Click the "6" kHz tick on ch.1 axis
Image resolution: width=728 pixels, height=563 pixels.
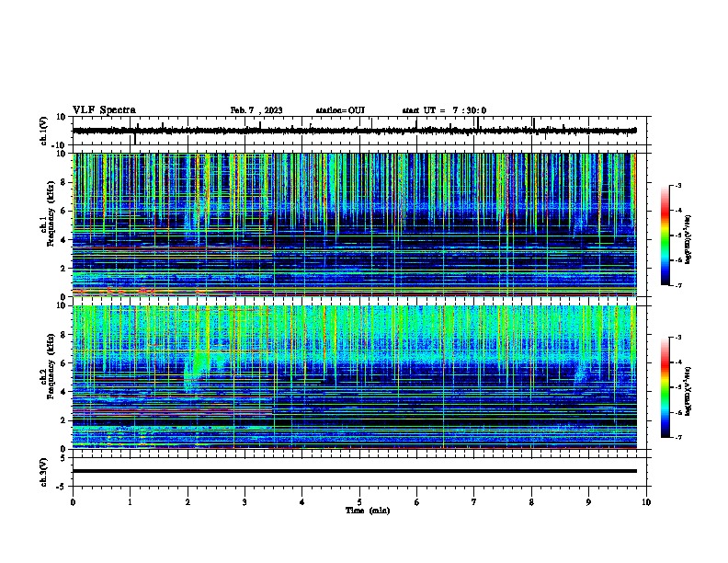pyautogui.click(x=64, y=211)
